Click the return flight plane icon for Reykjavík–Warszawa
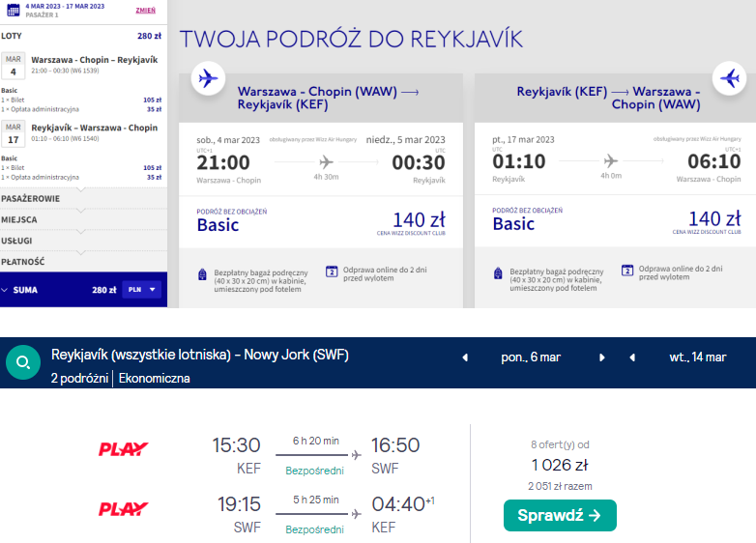Image resolution: width=756 pixels, height=543 pixels. pos(728,78)
